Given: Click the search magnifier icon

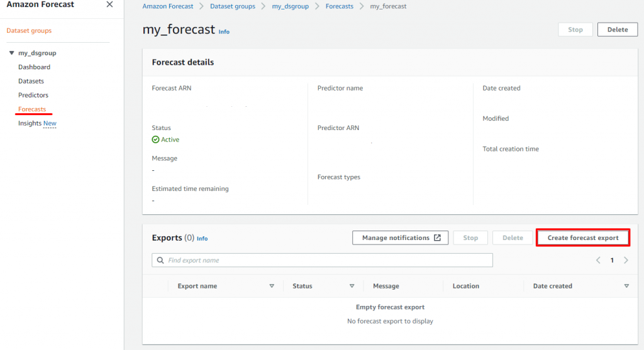Looking at the screenshot, I should click(x=160, y=260).
